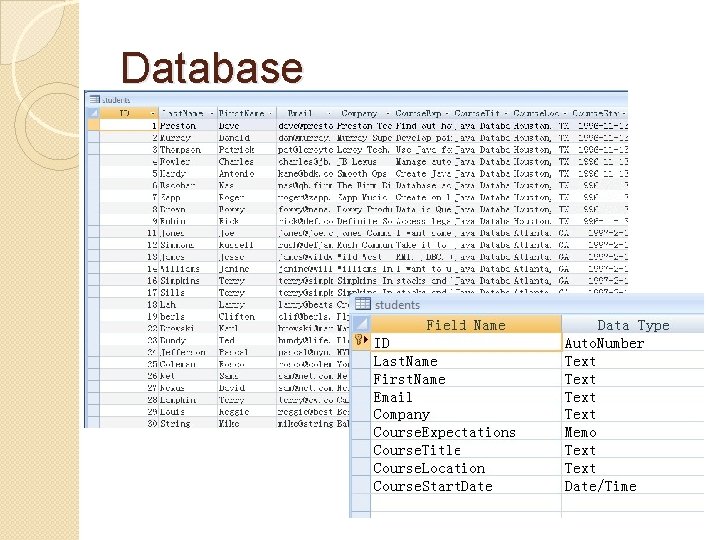Click the Preston last name cell
The image size is (720, 540).
pyautogui.click(x=188, y=125)
